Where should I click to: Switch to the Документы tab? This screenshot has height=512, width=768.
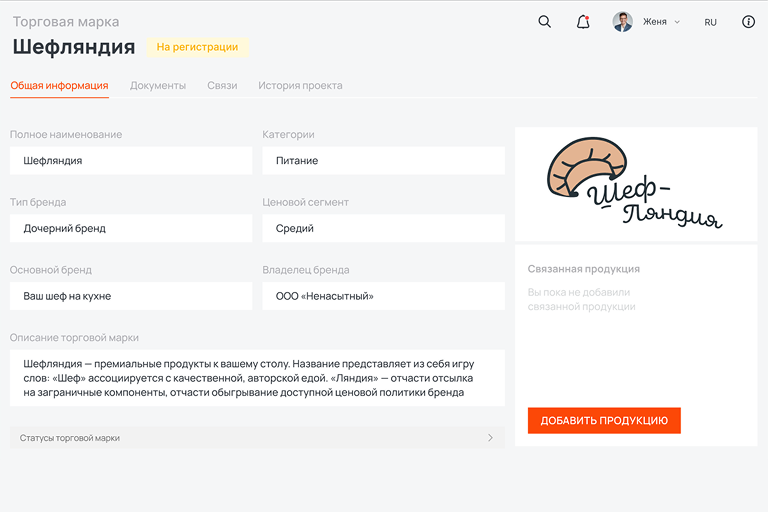(158, 86)
